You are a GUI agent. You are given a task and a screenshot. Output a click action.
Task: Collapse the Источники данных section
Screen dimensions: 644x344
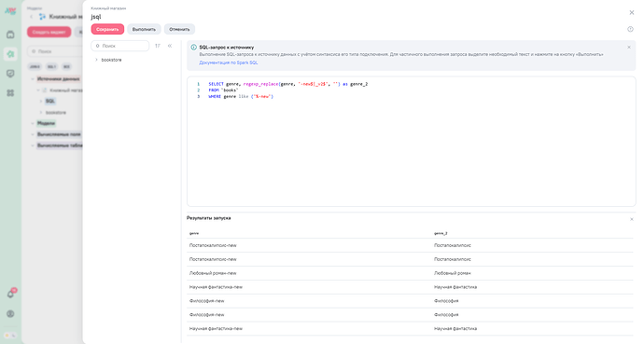point(33,78)
